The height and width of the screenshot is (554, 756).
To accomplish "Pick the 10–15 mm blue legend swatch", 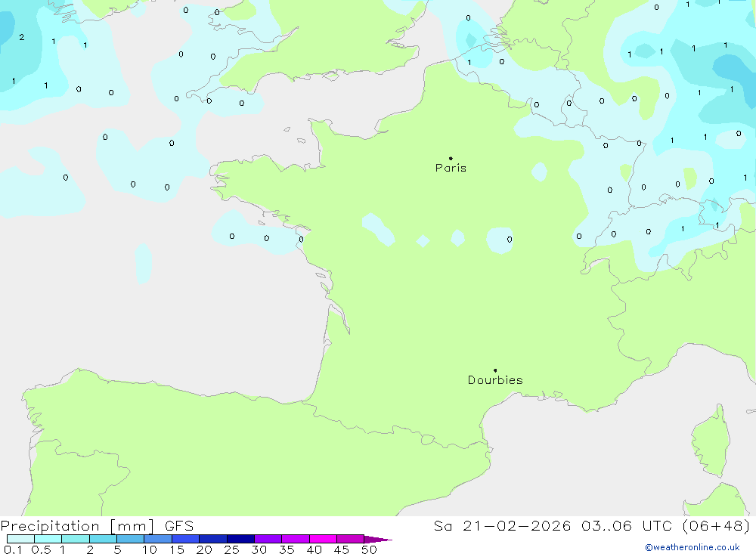I will [x=158, y=539].
